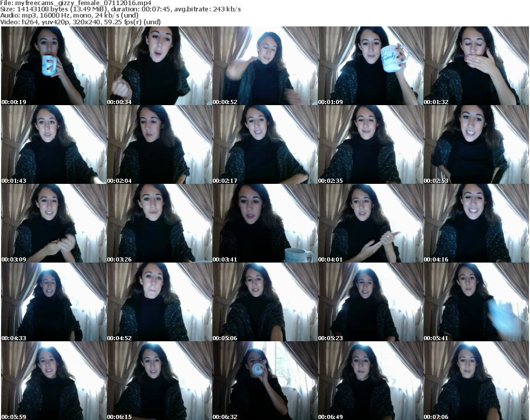The image size is (530, 420).
Task: Select the thumbnail timestamped 00:04:52
Action: click(159, 302)
